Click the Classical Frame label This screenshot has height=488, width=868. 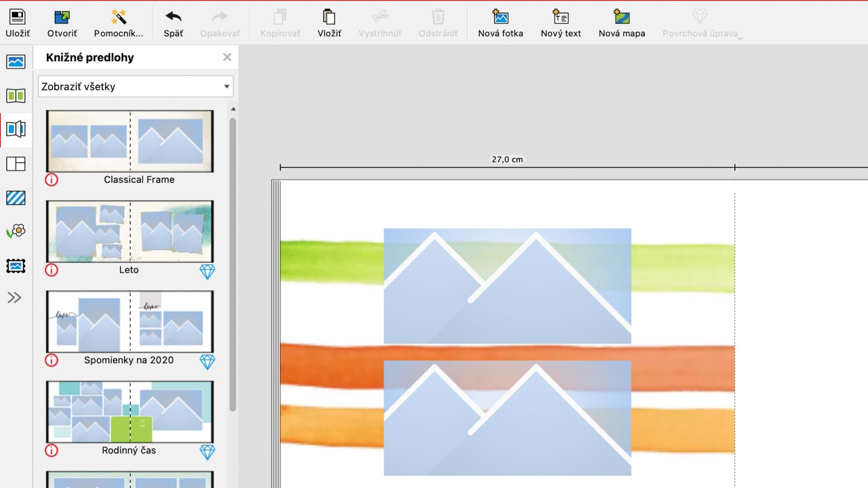pos(139,180)
